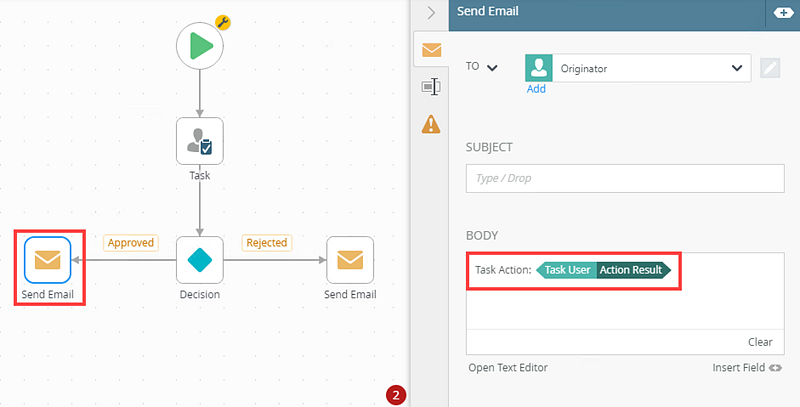Open the wrench badge on Start step
800x407 pixels.
pyautogui.click(x=223, y=22)
